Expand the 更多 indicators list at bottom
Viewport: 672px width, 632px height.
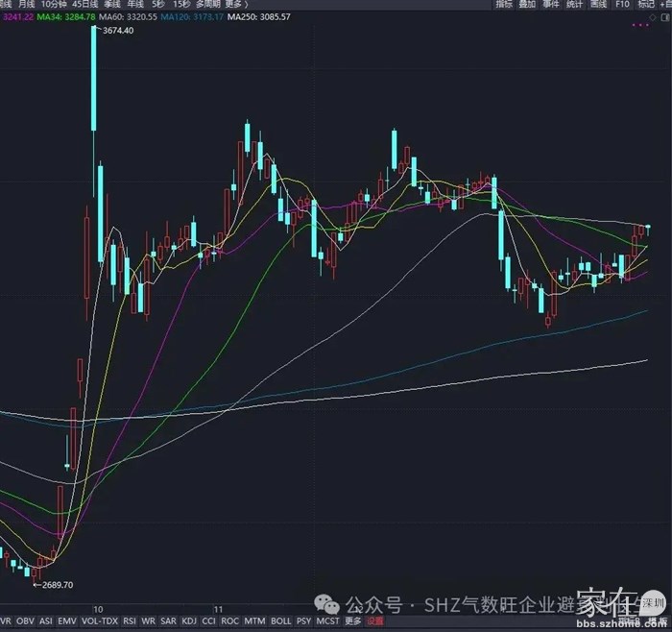tap(352, 621)
